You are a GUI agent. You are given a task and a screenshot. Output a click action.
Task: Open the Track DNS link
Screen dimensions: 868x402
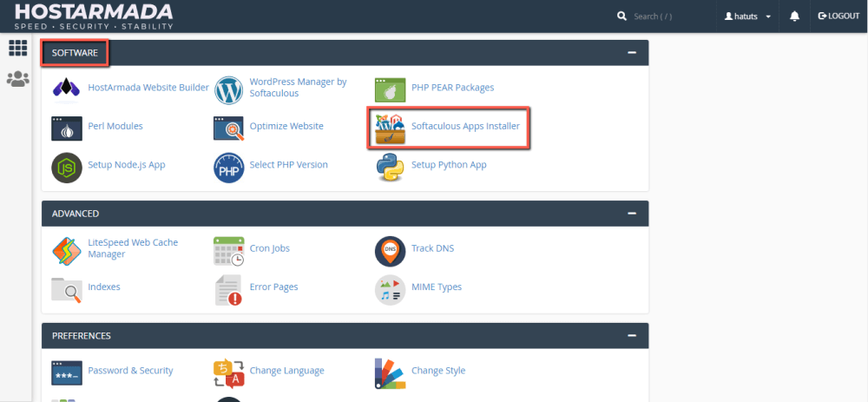click(432, 248)
